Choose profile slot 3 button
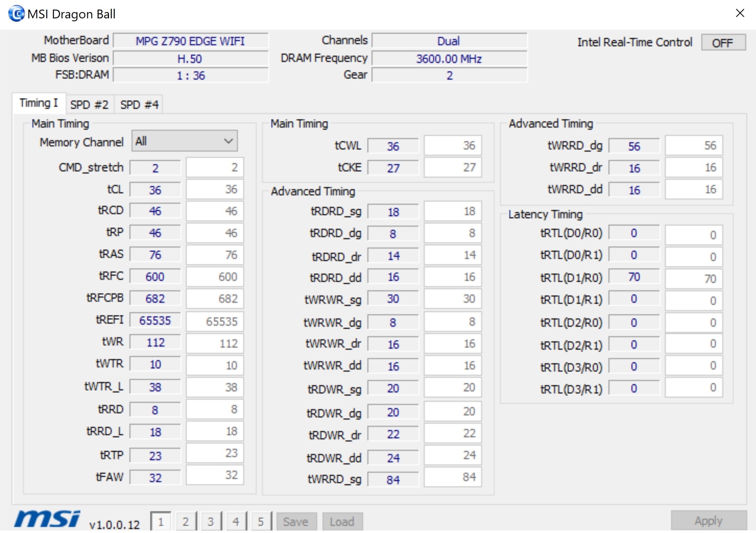The height and width of the screenshot is (533, 756). click(x=211, y=521)
